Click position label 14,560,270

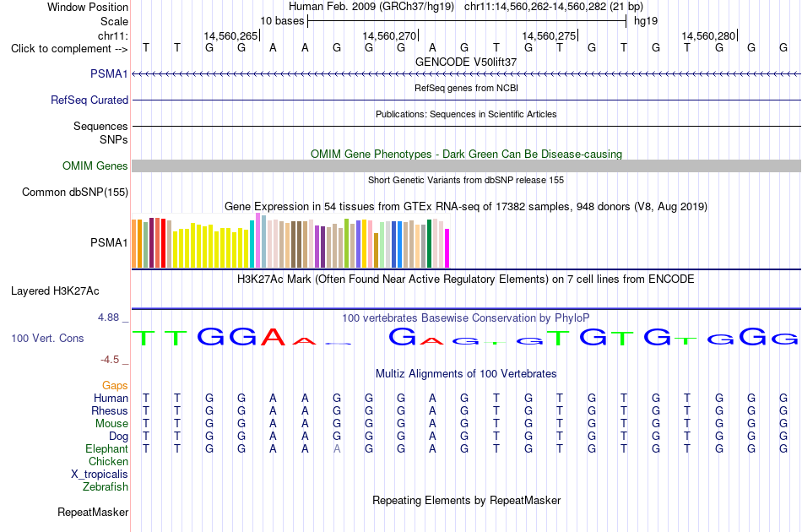(389, 35)
